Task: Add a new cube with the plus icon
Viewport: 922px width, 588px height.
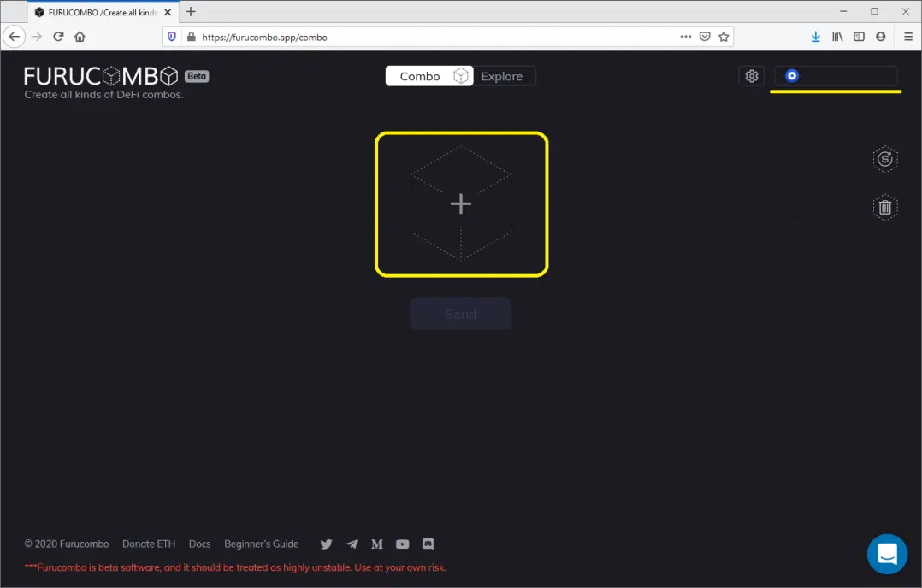Action: (x=461, y=203)
